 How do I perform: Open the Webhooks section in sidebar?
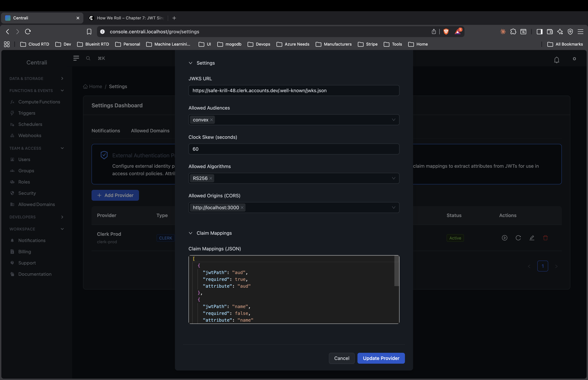(x=29, y=135)
